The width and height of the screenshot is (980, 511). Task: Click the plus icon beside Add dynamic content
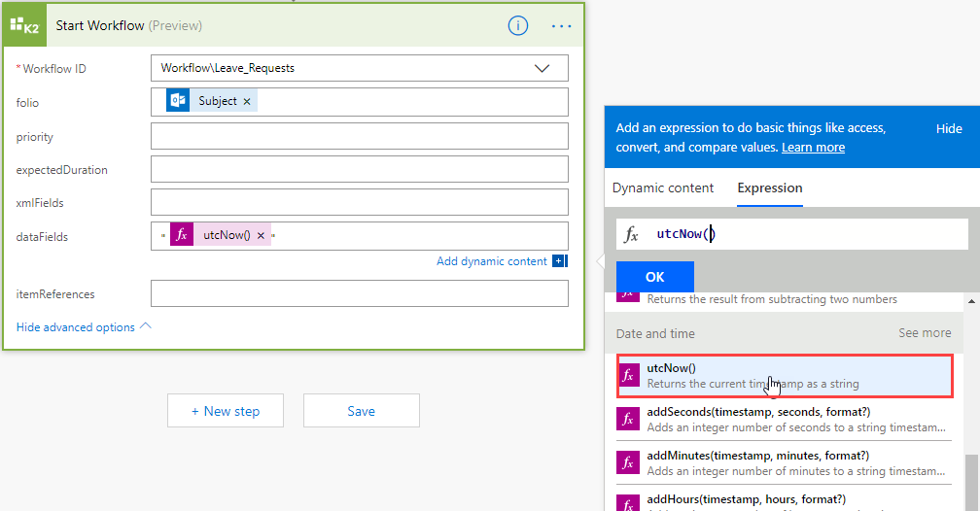tap(559, 261)
